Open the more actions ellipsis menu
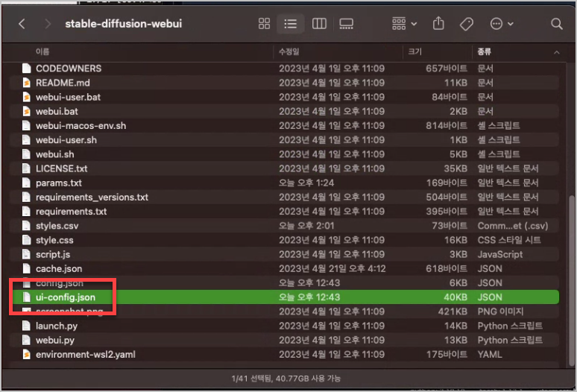 tap(502, 24)
